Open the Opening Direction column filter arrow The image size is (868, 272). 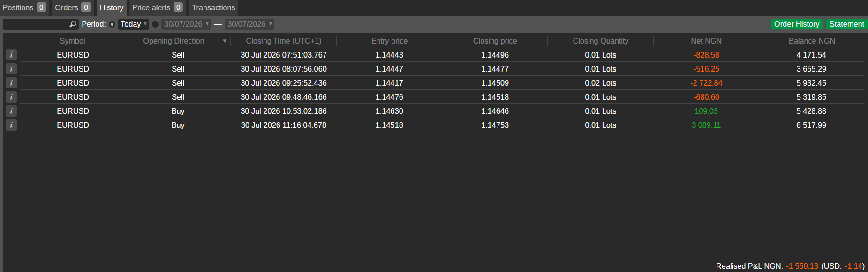point(225,41)
